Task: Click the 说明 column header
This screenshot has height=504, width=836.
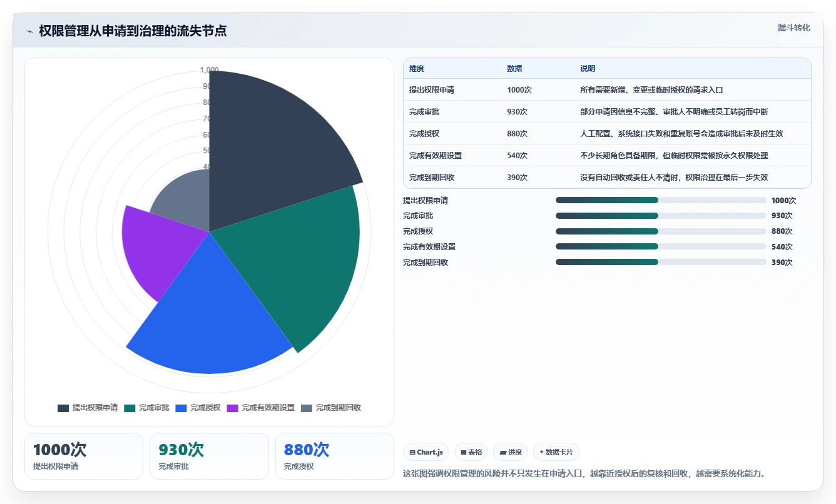Action: (588, 69)
